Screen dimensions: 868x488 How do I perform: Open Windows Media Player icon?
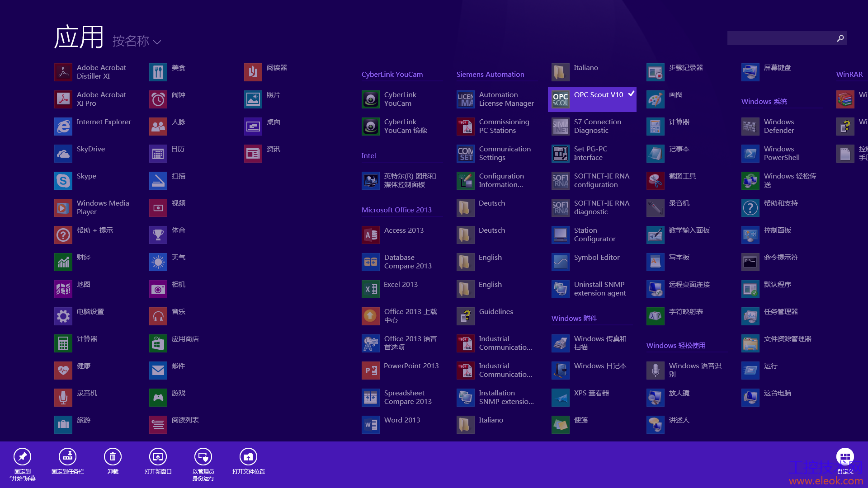click(63, 208)
